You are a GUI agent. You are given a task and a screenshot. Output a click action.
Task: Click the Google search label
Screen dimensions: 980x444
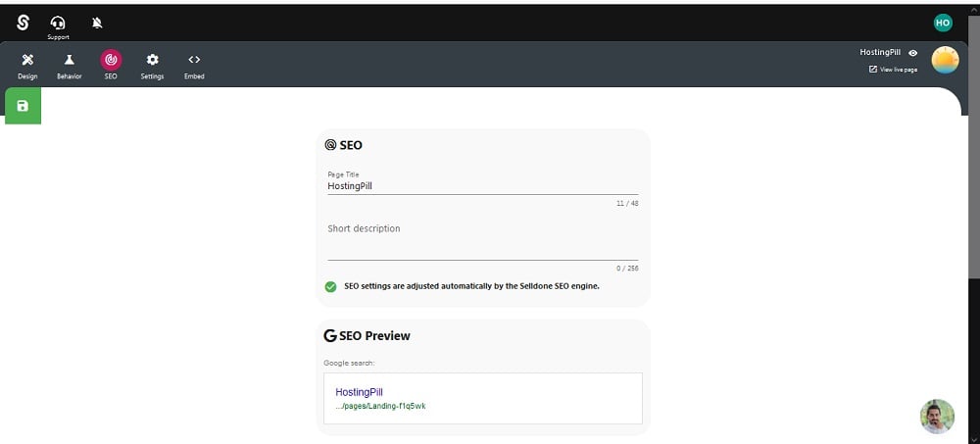coord(349,363)
